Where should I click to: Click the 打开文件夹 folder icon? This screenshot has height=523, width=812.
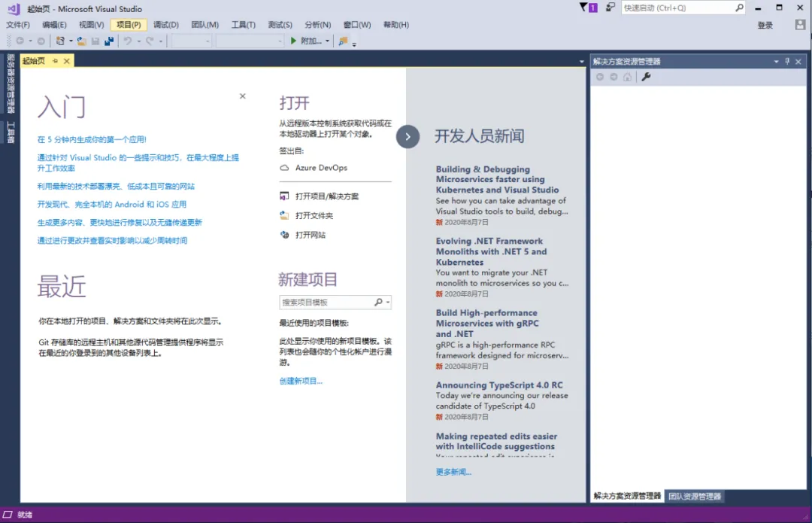(x=284, y=215)
